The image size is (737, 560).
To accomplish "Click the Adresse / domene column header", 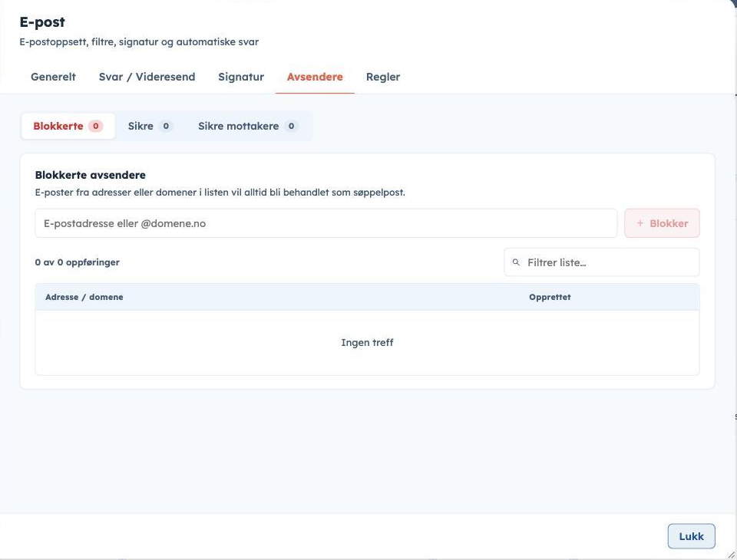I will pos(84,297).
